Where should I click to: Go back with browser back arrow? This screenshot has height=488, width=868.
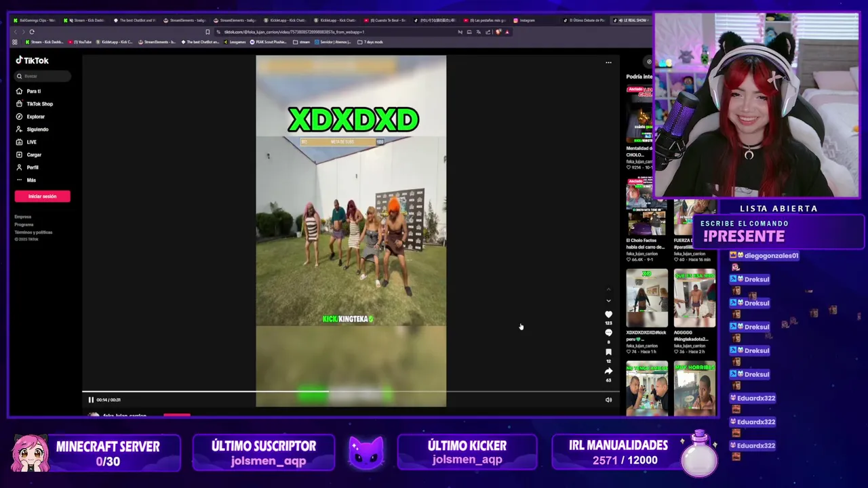click(x=15, y=32)
